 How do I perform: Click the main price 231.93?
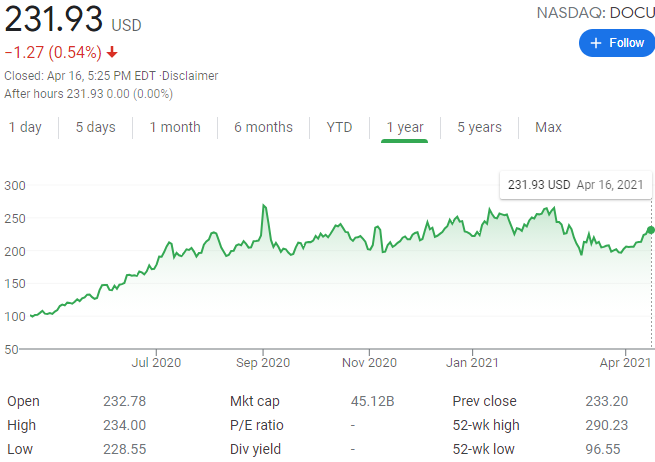pos(53,19)
